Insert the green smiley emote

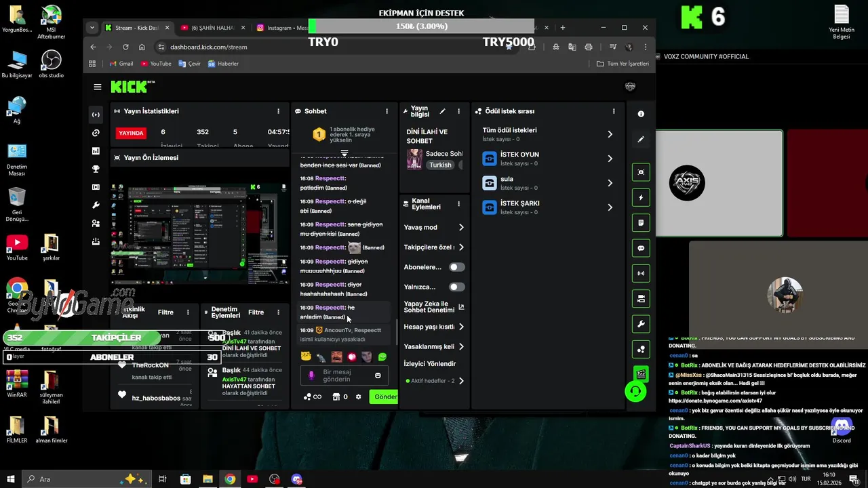(x=382, y=357)
